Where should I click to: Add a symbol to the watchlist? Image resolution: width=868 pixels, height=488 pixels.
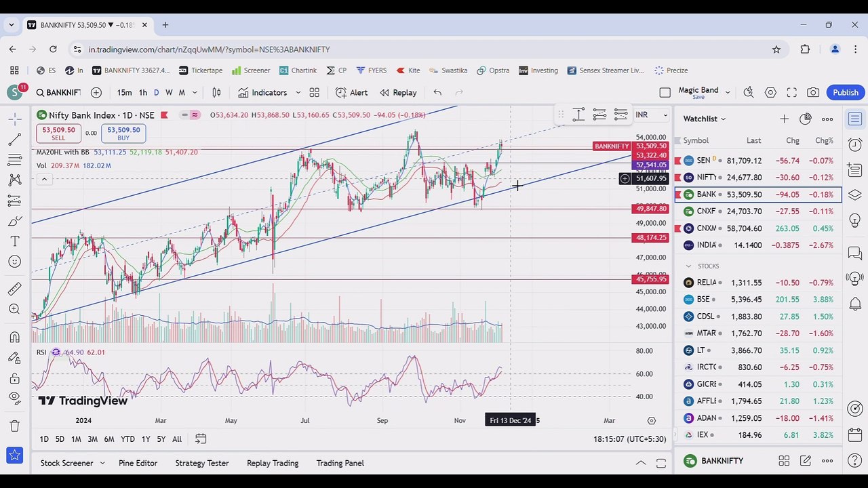(x=784, y=119)
